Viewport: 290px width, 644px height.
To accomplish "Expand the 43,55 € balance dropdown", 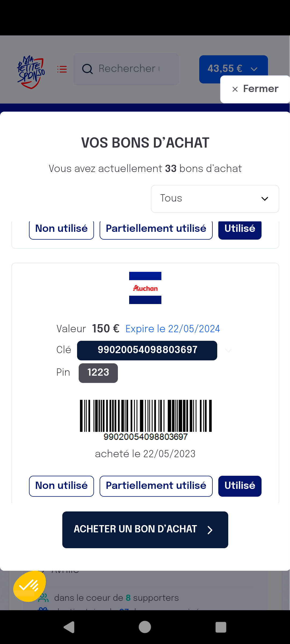I will (233, 69).
